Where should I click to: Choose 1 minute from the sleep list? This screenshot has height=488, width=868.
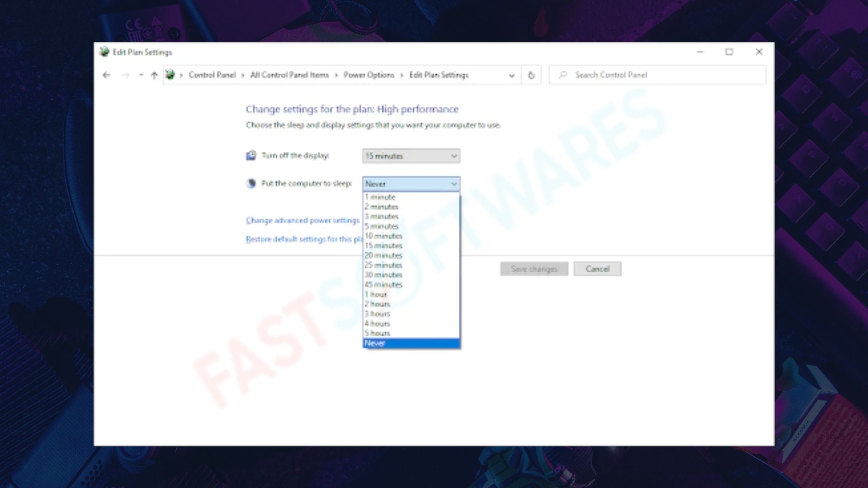pos(411,197)
